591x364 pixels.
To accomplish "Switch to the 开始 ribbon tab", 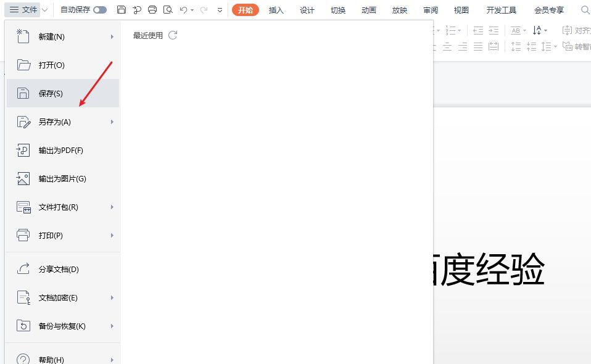I will point(246,10).
